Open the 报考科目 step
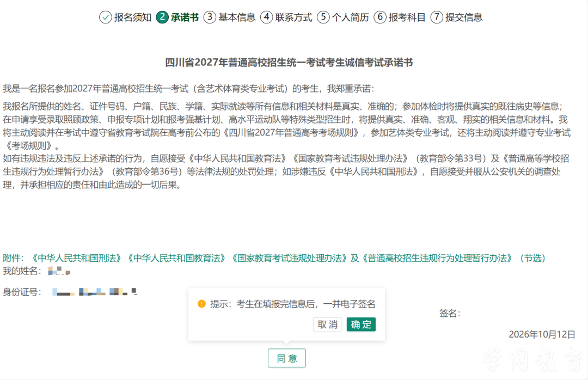The height and width of the screenshot is (380, 588). point(407,17)
